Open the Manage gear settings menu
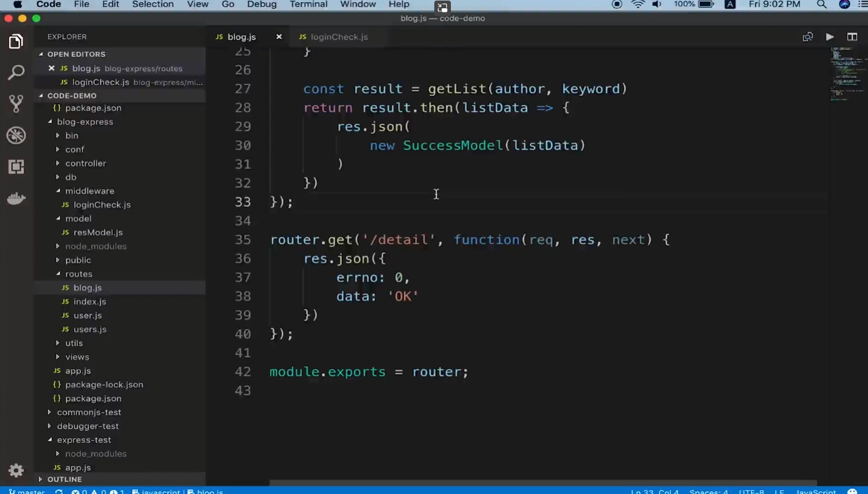 [16, 470]
